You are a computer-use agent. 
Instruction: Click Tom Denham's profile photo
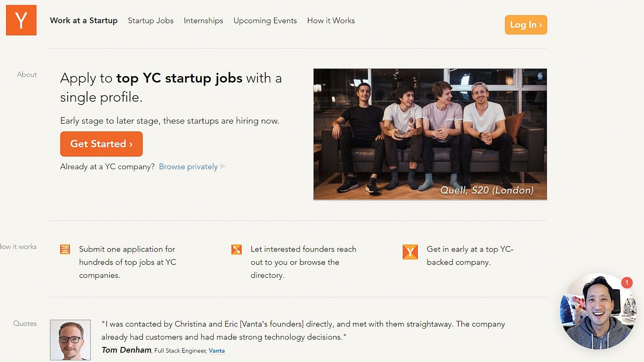(70, 340)
